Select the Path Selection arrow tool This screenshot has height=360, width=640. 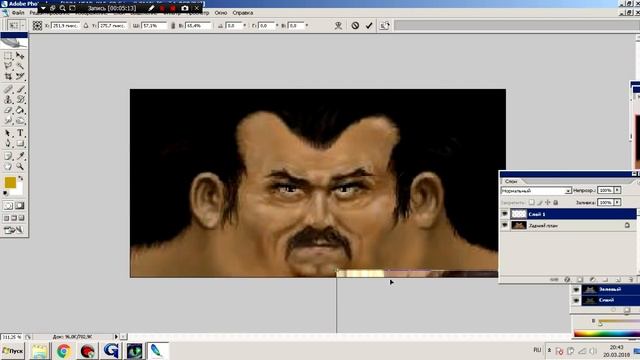(8, 133)
